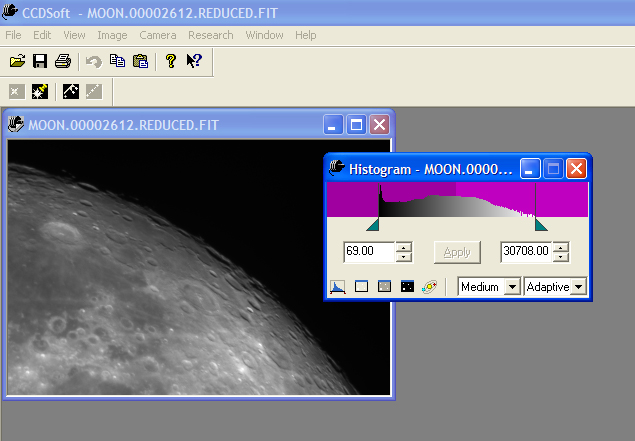635x441 pixels.
Task: Click the greyed diagonal line tool icon
Action: click(94, 92)
